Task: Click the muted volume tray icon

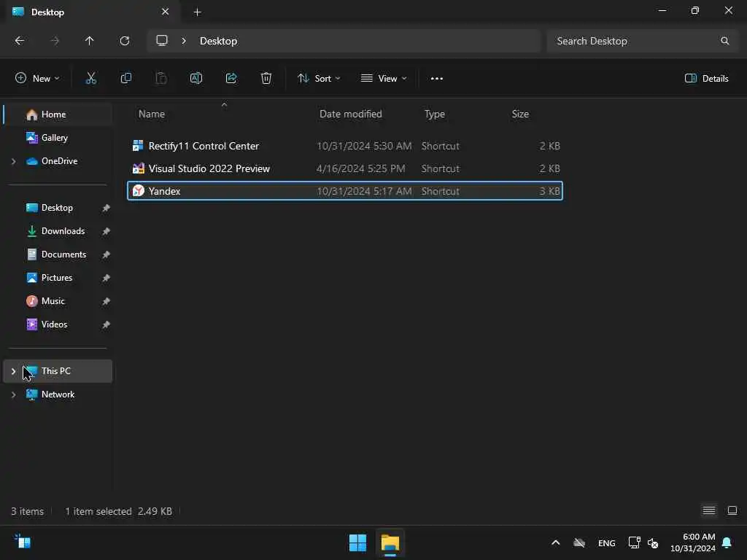Action: (x=653, y=542)
